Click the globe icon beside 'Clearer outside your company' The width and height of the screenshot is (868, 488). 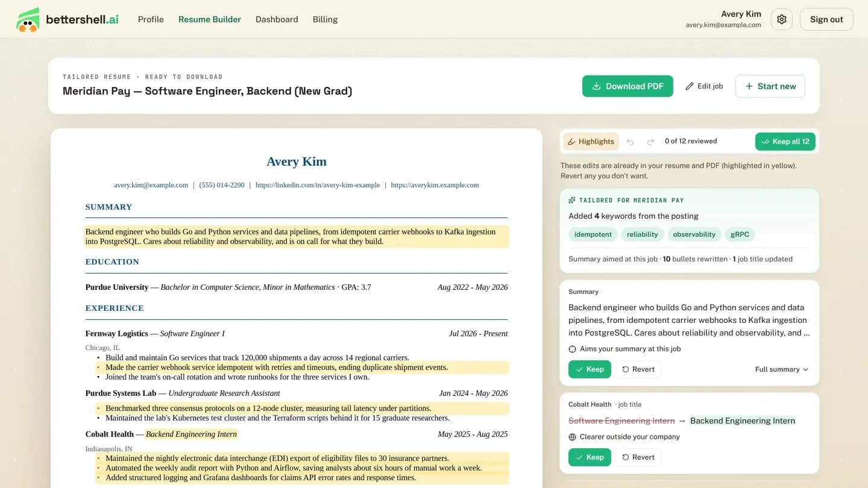pyautogui.click(x=572, y=437)
